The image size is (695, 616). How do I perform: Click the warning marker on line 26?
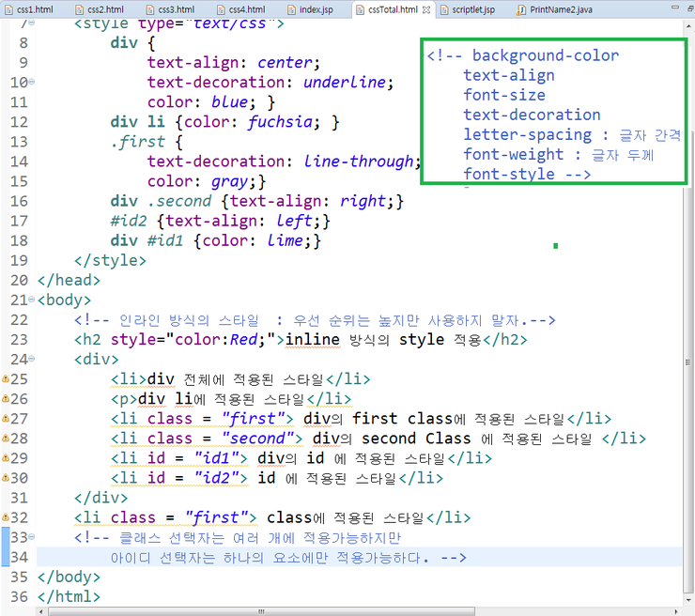pos(6,399)
